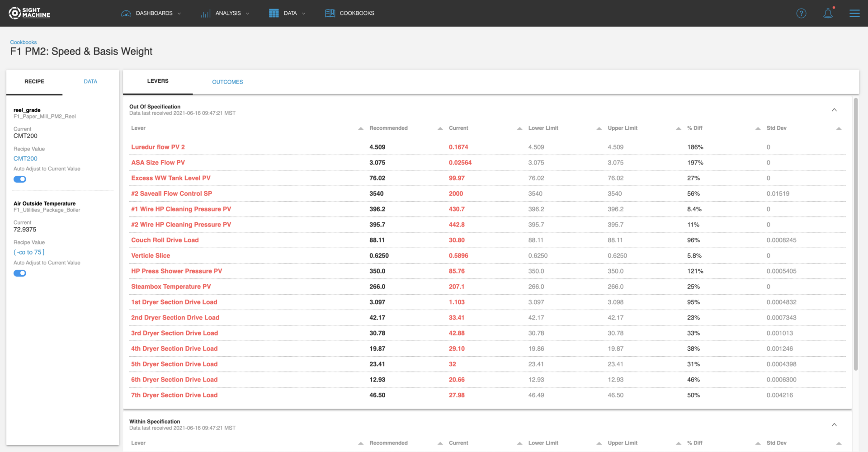This screenshot has width=868, height=452.
Task: Sort Within Specification table by Lower Limit arrow
Action: pos(599,443)
